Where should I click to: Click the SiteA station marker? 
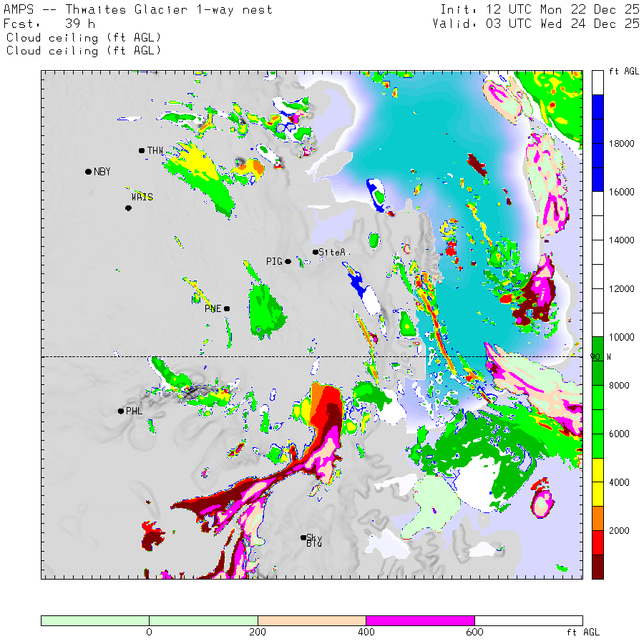click(316, 252)
